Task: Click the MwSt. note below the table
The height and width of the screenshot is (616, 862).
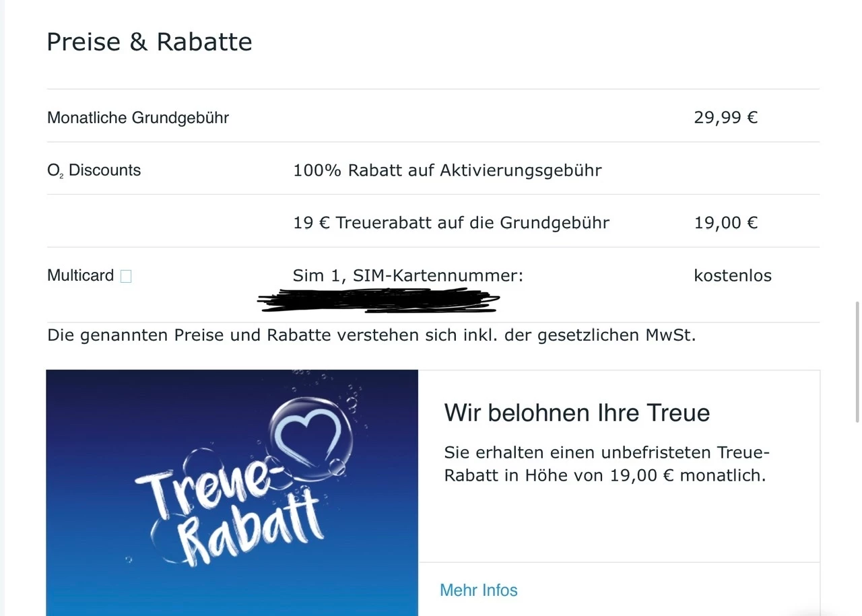Action: pyautogui.click(x=371, y=335)
